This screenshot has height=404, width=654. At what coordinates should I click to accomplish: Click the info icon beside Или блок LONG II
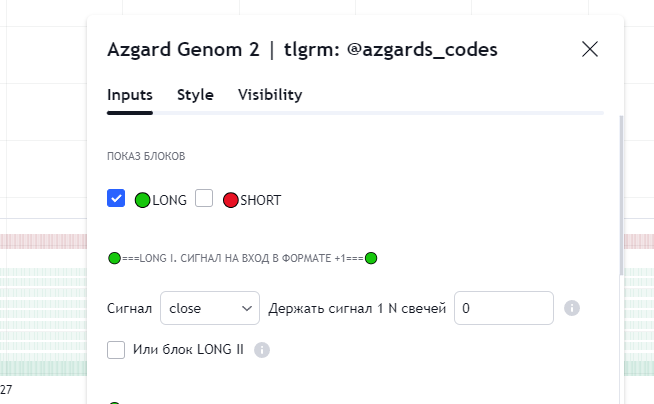pyautogui.click(x=262, y=350)
